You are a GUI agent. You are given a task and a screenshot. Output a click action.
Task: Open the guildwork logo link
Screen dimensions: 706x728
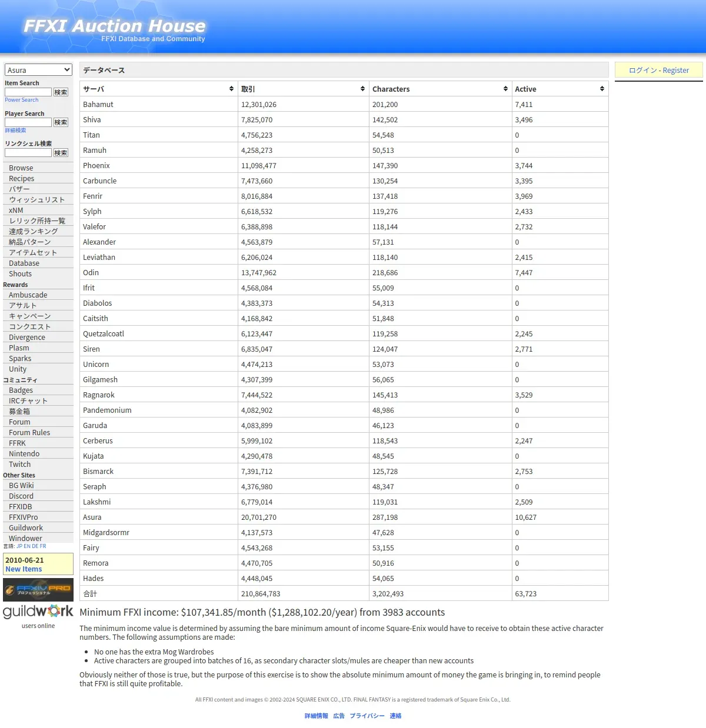pyautogui.click(x=38, y=612)
